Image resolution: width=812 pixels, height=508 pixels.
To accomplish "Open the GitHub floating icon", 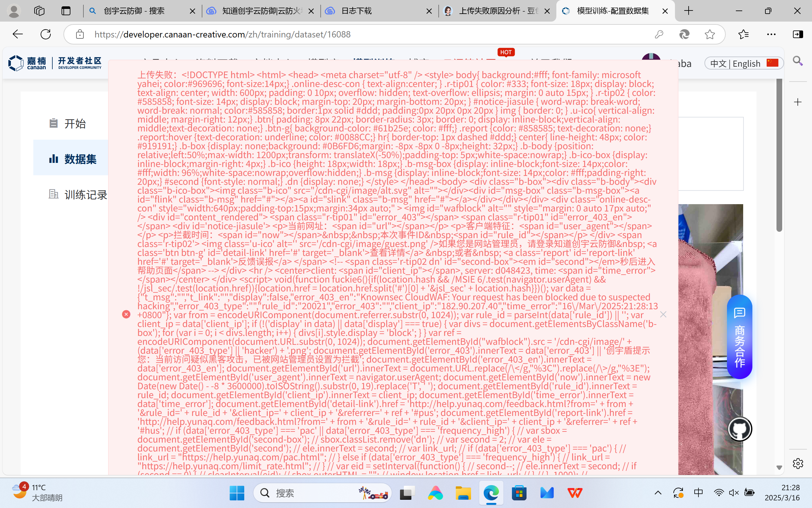I will pos(740,429).
